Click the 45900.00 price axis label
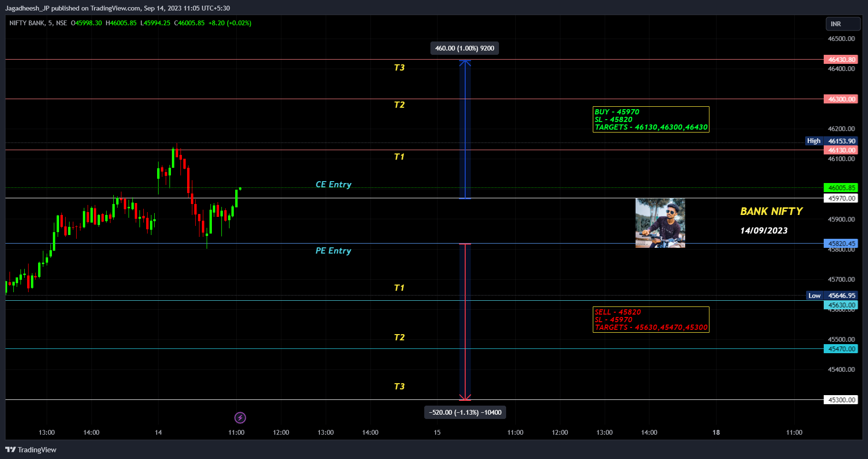Viewport: 868px width, 459px height. [x=841, y=219]
